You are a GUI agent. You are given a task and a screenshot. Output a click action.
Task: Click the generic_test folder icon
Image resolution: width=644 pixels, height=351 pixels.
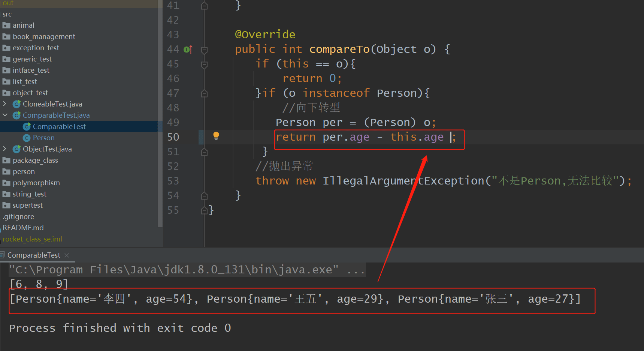[6, 59]
